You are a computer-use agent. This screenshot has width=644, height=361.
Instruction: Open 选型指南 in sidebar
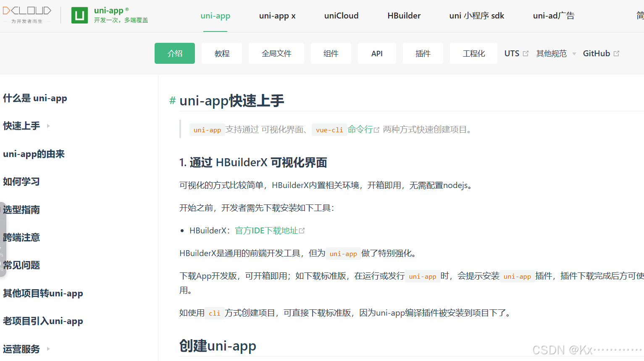tap(21, 209)
